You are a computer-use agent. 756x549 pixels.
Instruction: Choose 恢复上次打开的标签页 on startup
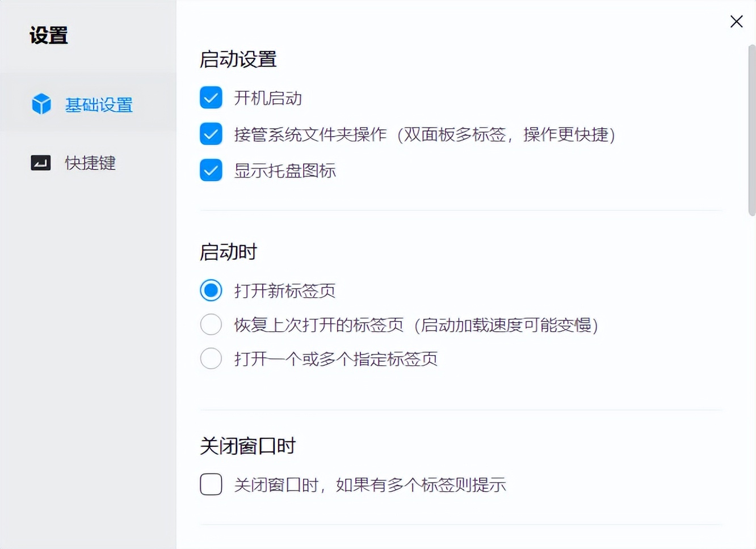click(x=211, y=324)
